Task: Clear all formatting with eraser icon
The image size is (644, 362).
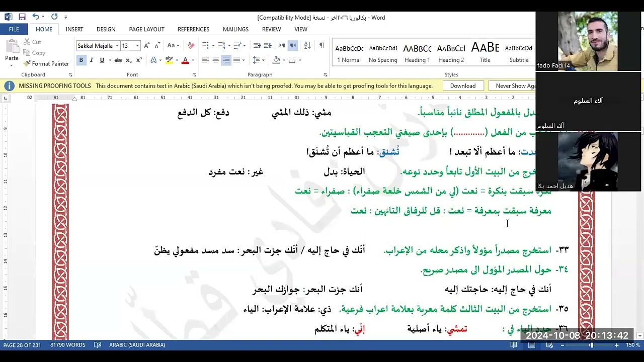Action: [x=191, y=46]
